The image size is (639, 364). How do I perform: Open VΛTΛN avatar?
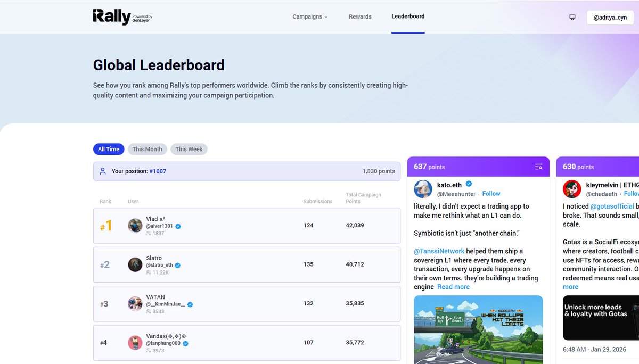click(x=135, y=303)
